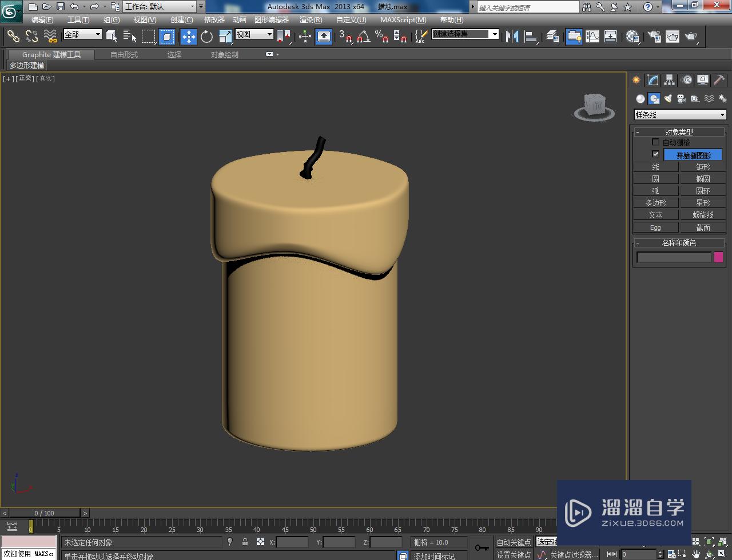The image size is (732, 560).
Task: Click the 线 spline button
Action: pos(655,167)
